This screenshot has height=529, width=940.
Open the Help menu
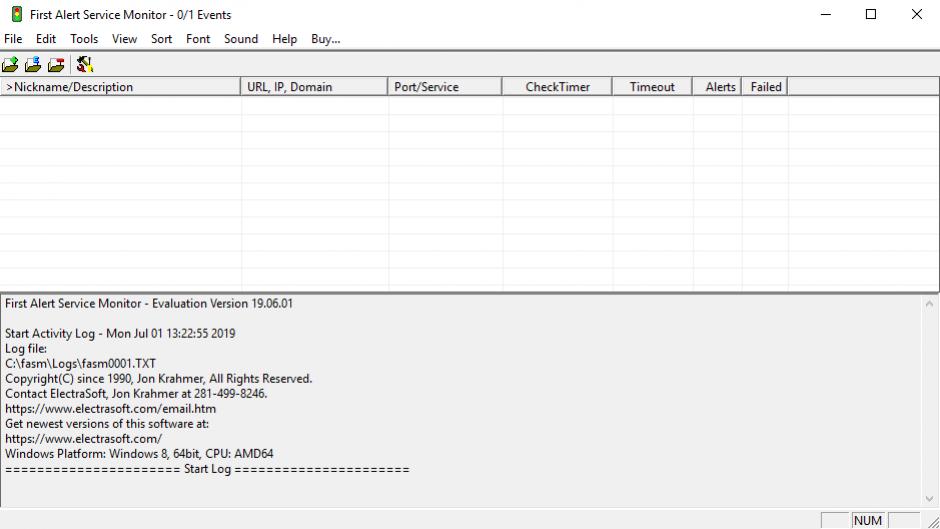[284, 39]
